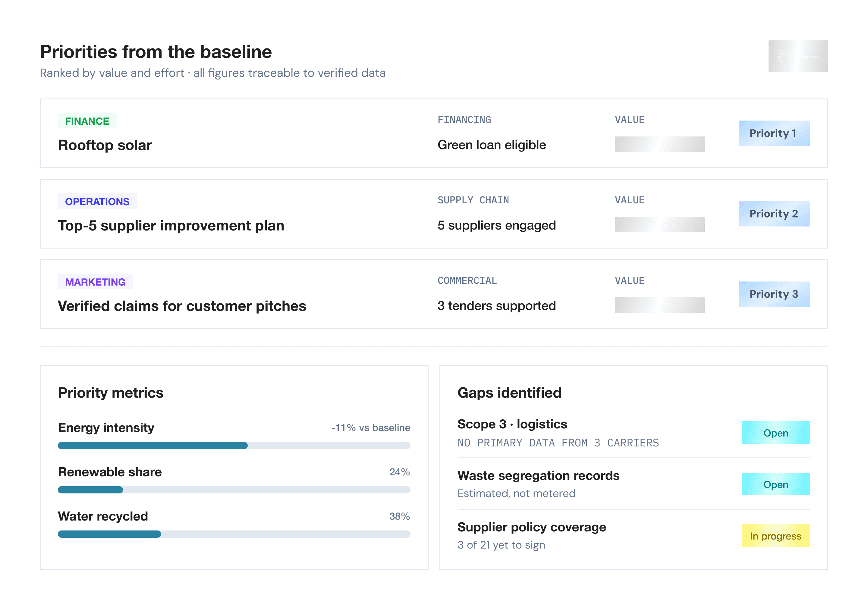Click Open status for Waste segregation records

click(776, 484)
